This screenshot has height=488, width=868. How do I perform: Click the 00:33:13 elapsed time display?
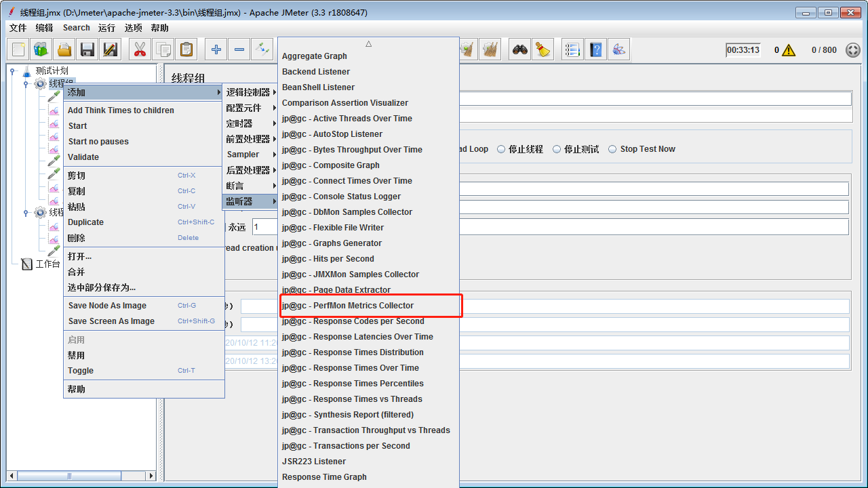click(743, 50)
